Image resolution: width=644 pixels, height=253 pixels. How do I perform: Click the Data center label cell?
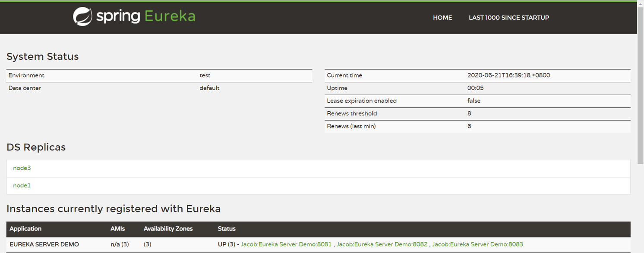point(25,88)
